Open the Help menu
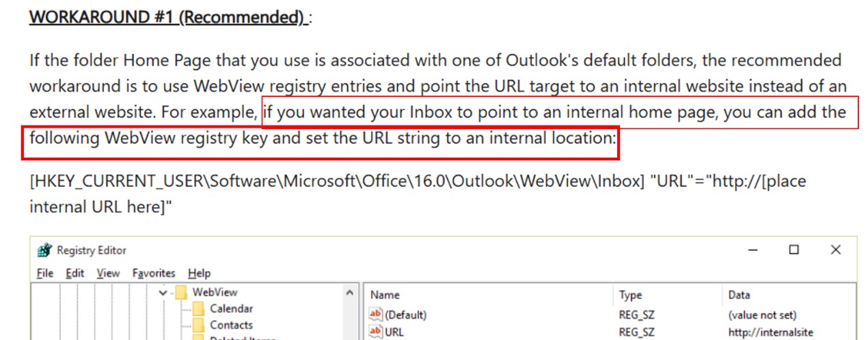This screenshot has height=340, width=868. (x=199, y=273)
